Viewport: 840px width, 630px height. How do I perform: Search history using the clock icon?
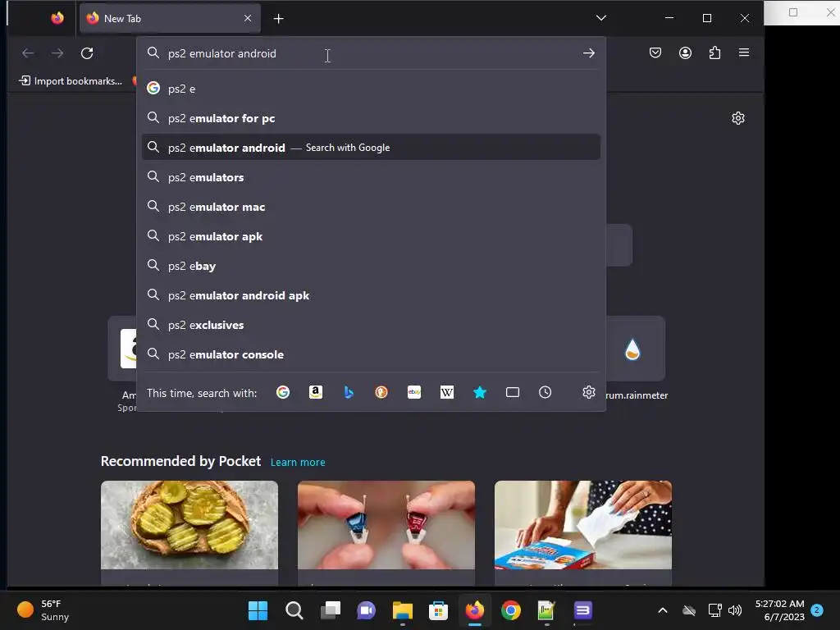(x=545, y=393)
